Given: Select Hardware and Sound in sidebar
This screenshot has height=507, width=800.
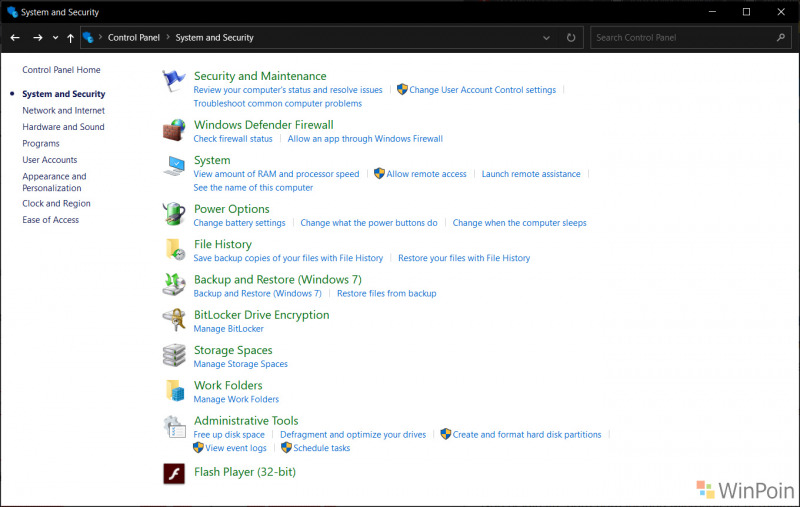Looking at the screenshot, I should 63,127.
